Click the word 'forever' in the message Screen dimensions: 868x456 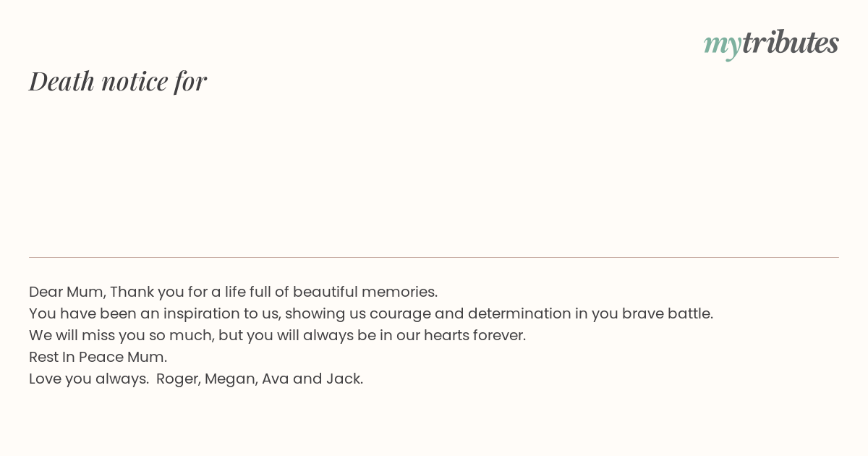[x=498, y=335]
